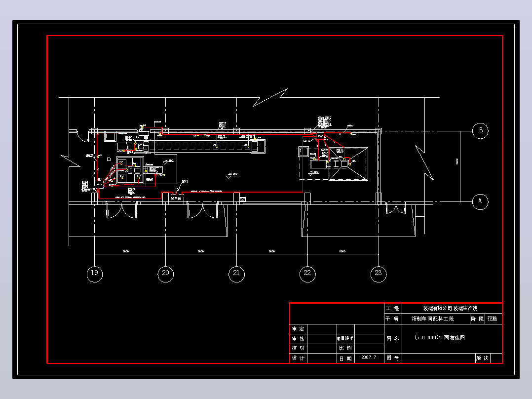This screenshot has height=399, width=532.
Task: Click the grid axis bubble 19
Action: [x=95, y=274]
